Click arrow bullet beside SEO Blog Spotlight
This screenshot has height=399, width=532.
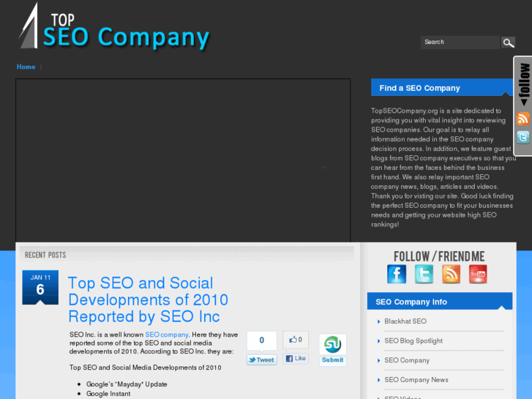(x=378, y=341)
